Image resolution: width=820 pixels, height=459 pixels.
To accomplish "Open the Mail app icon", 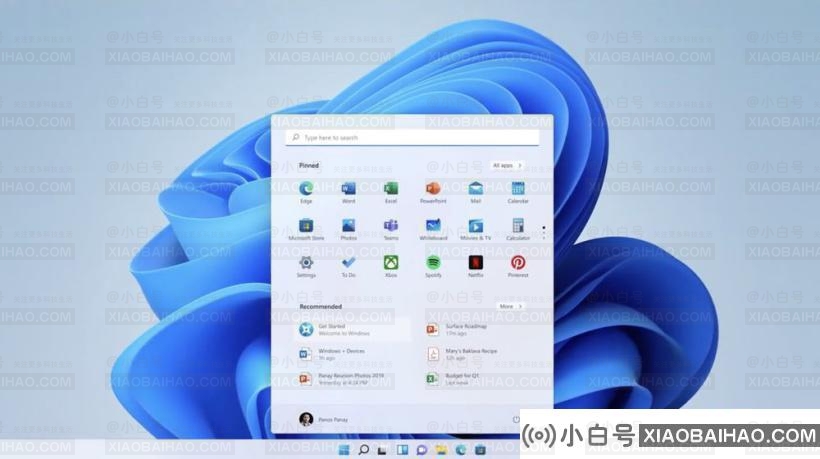I will click(475, 192).
